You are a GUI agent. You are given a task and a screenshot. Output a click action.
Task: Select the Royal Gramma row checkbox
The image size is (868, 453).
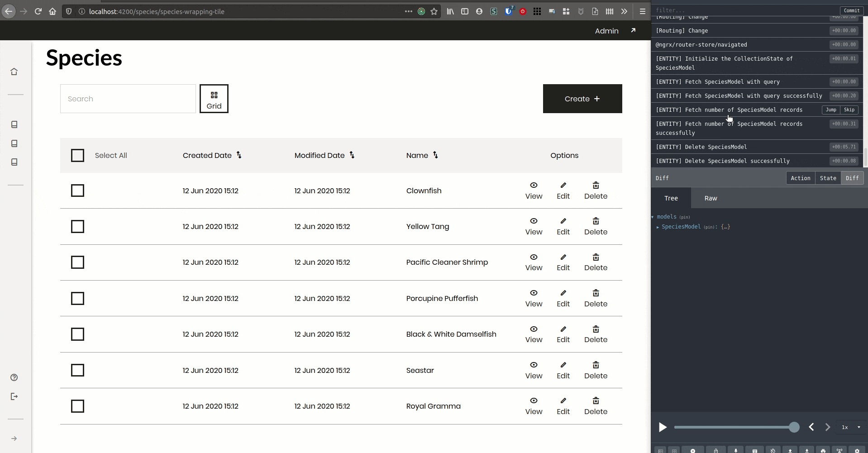(77, 406)
